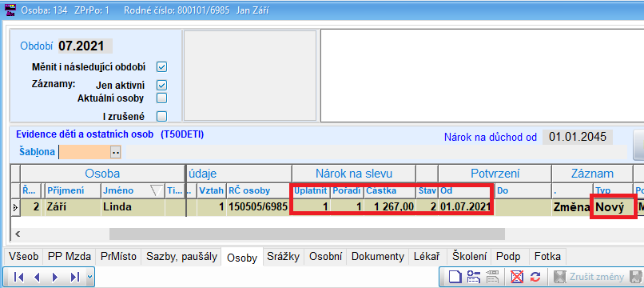Screen dimensions: 644x288
Task: Go to first record navigation arrow
Action: [18, 277]
